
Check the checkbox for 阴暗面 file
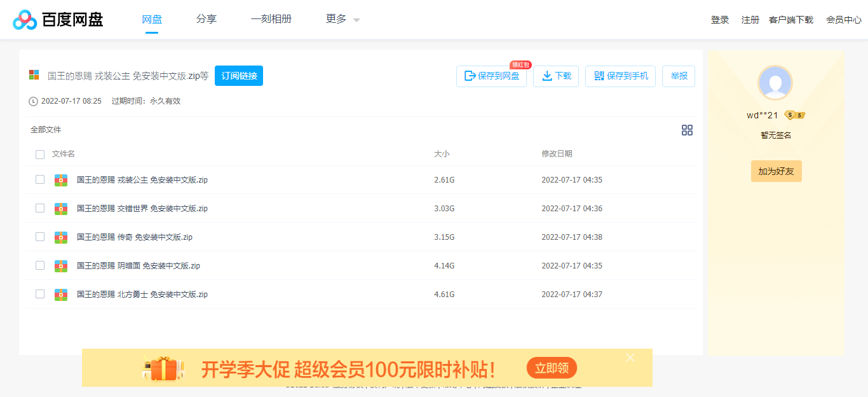tap(40, 265)
